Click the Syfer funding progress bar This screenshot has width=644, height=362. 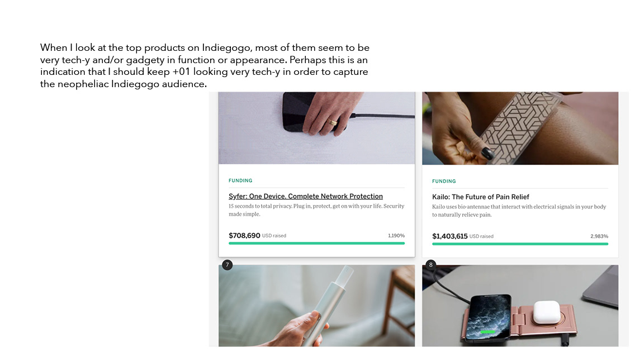click(316, 244)
